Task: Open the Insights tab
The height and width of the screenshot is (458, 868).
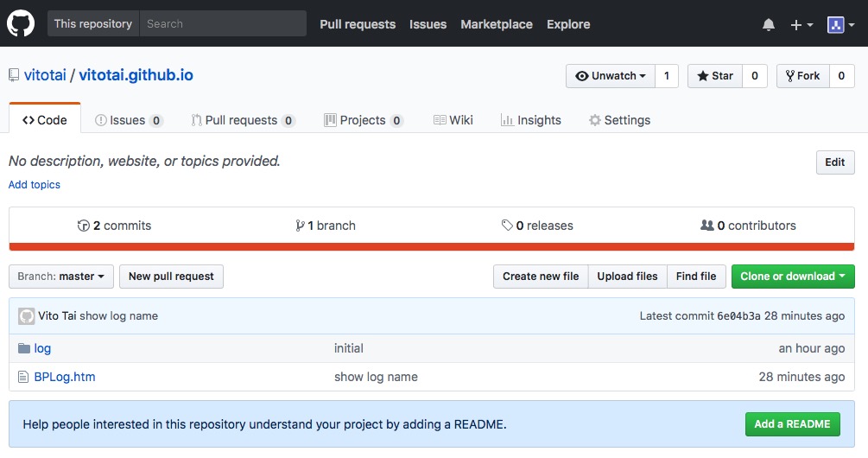Action: pyautogui.click(x=531, y=120)
